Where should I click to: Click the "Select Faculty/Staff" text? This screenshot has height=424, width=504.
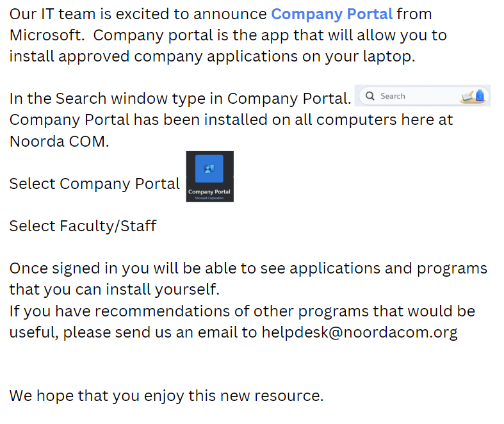coord(83,225)
